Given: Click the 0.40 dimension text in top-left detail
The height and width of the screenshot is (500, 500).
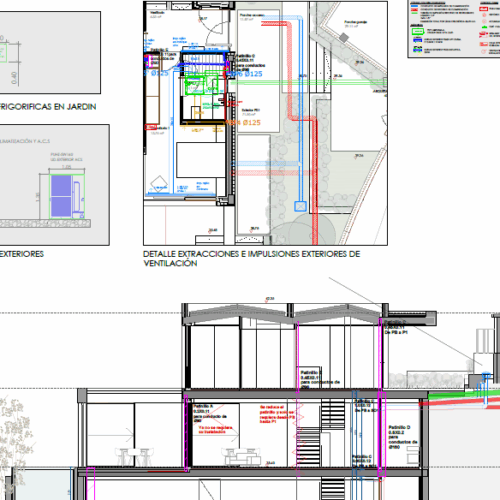Looking at the screenshot, I should 14,78.
